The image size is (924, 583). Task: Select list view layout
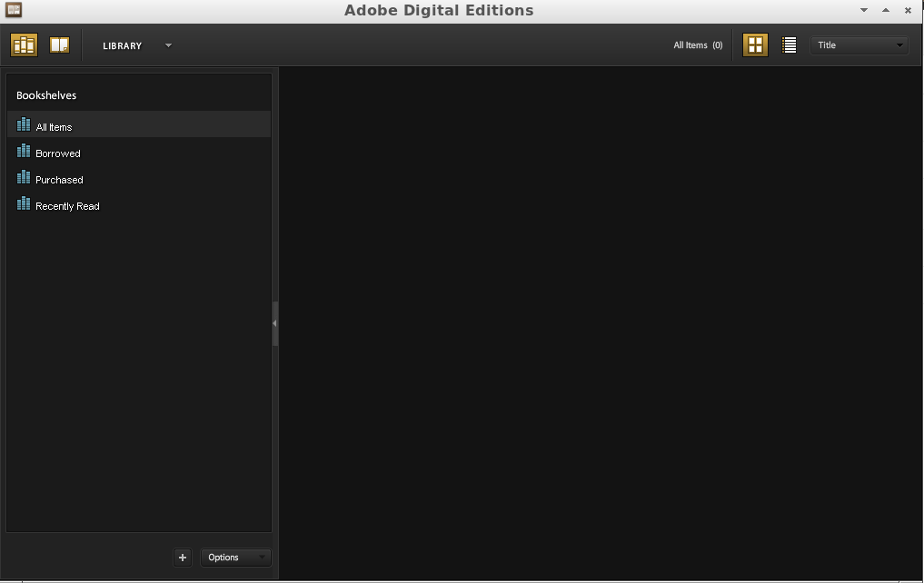pos(789,45)
